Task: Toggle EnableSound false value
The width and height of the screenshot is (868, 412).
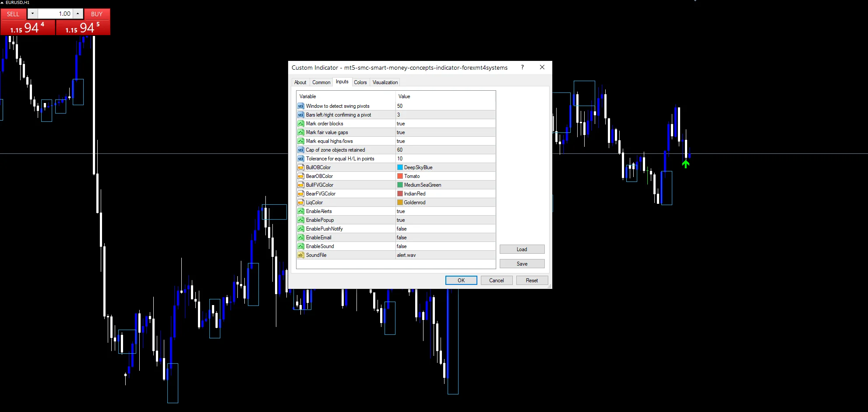Action: [445, 246]
